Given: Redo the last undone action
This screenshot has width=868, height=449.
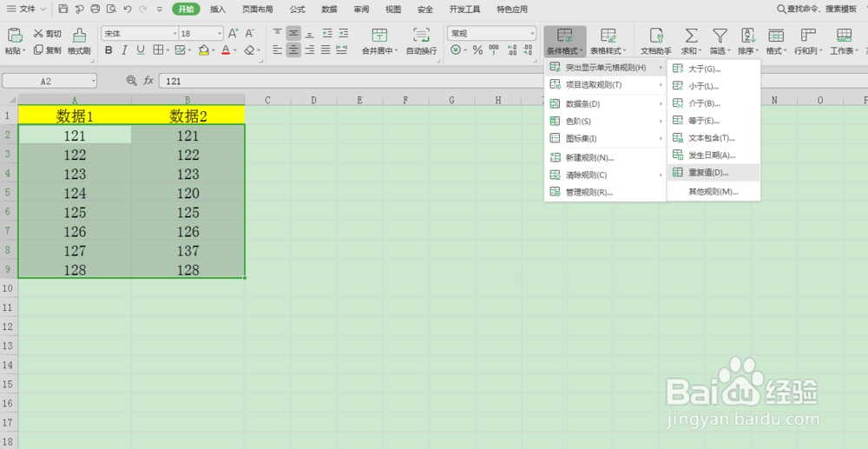Looking at the screenshot, I should [x=143, y=10].
